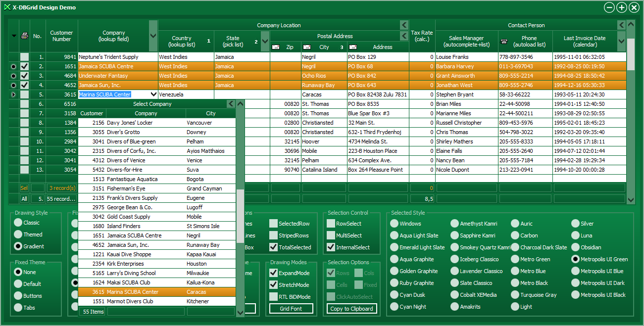This screenshot has height=326, width=644.
Task: Expand the Last Invoice Date header dropdown
Action: (622, 41)
